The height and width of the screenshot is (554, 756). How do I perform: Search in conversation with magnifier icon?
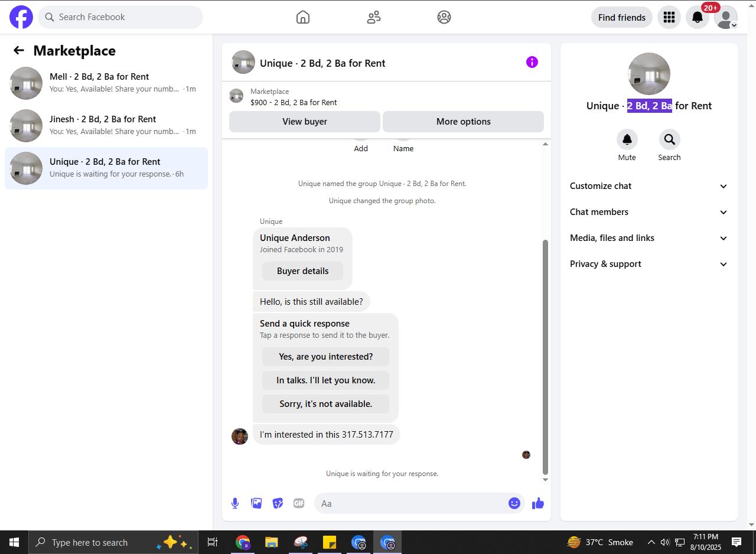click(670, 139)
